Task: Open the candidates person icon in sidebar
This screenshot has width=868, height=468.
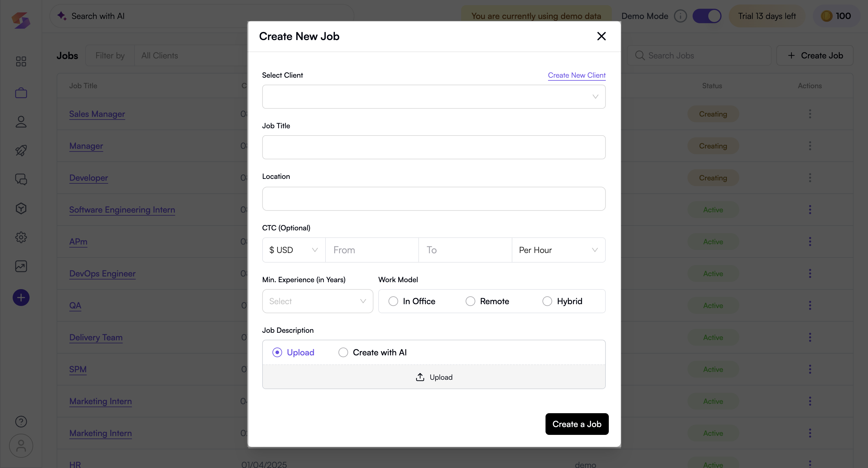Action: (x=21, y=122)
